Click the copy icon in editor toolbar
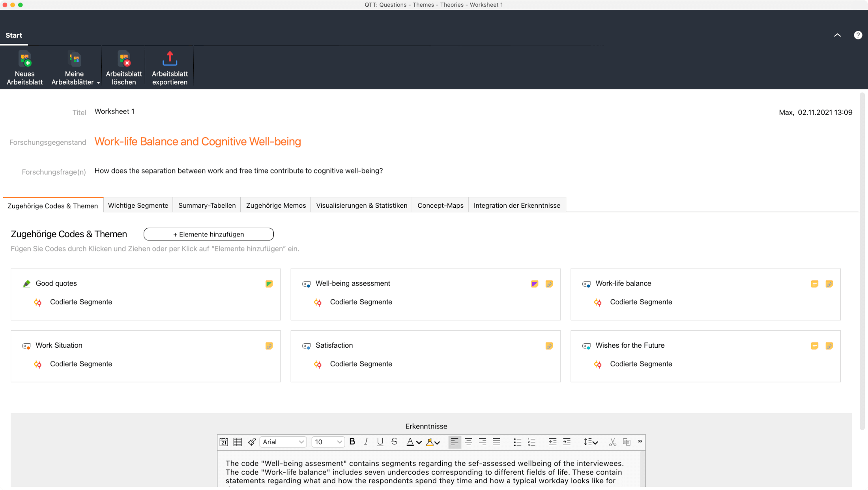Image resolution: width=868 pixels, height=490 pixels. [x=627, y=442]
